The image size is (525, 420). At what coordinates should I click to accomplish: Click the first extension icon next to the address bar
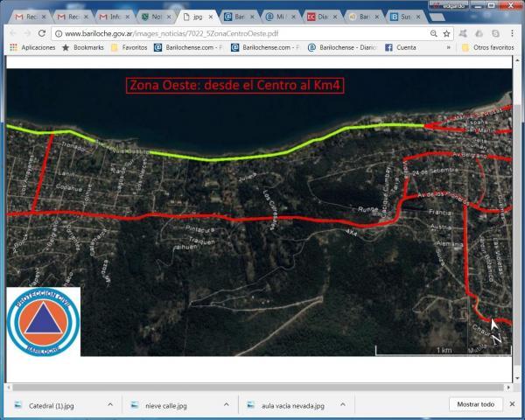(463, 33)
